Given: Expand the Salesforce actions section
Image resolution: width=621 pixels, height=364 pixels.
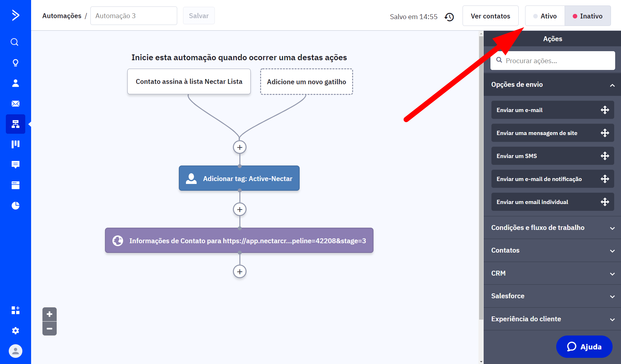Looking at the screenshot, I should [x=552, y=296].
